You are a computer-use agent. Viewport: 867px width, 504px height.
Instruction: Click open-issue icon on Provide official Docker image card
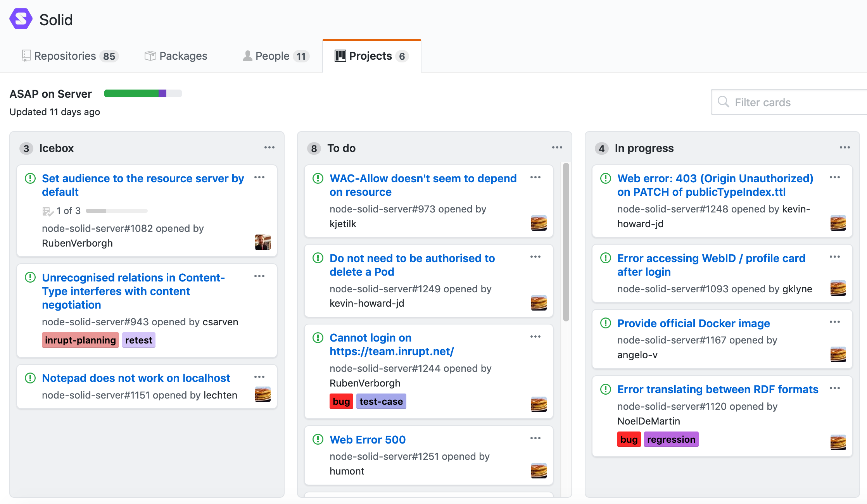(x=606, y=323)
